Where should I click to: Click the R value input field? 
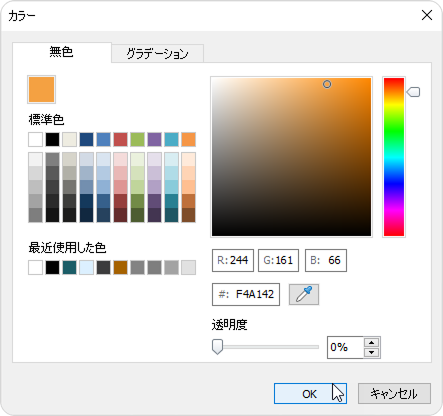(x=233, y=260)
